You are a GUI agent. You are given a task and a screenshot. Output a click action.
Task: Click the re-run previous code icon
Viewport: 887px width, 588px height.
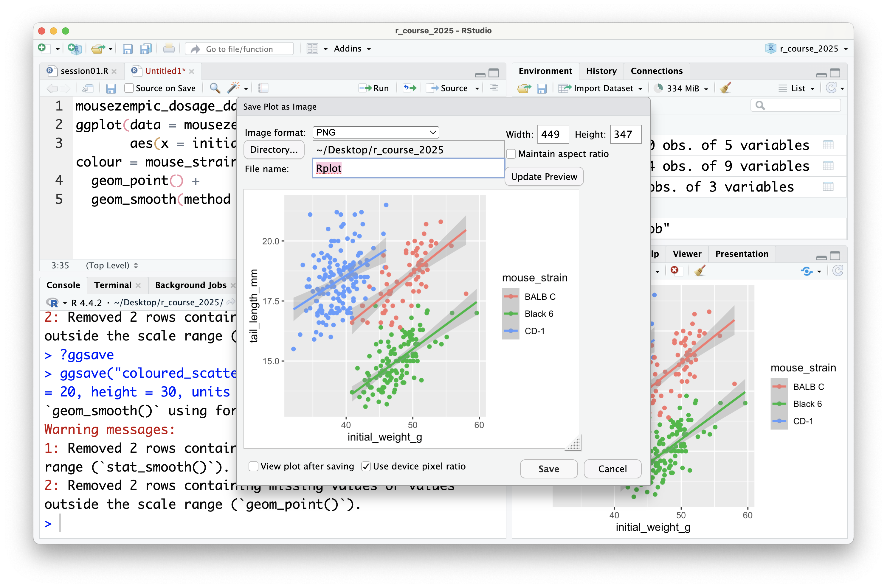409,88
